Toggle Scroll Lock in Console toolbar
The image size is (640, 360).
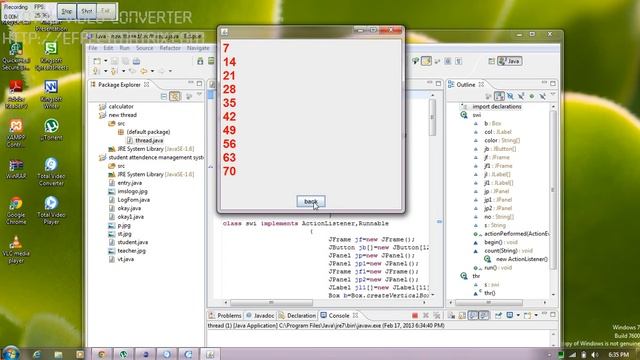462,316
